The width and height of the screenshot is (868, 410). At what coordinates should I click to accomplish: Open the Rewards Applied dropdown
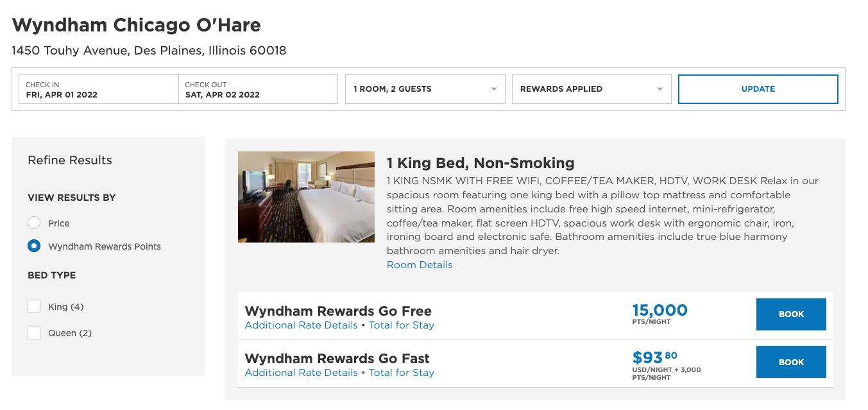pos(591,89)
